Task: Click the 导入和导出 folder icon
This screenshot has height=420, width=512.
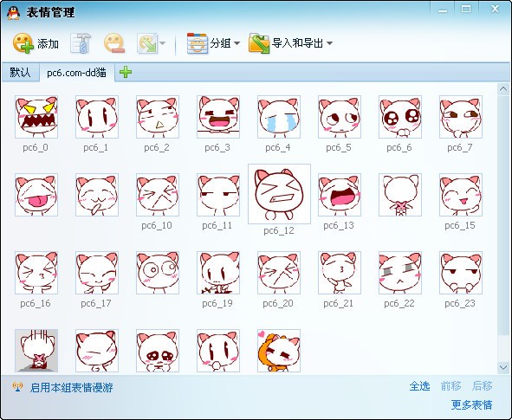Action: 259,43
